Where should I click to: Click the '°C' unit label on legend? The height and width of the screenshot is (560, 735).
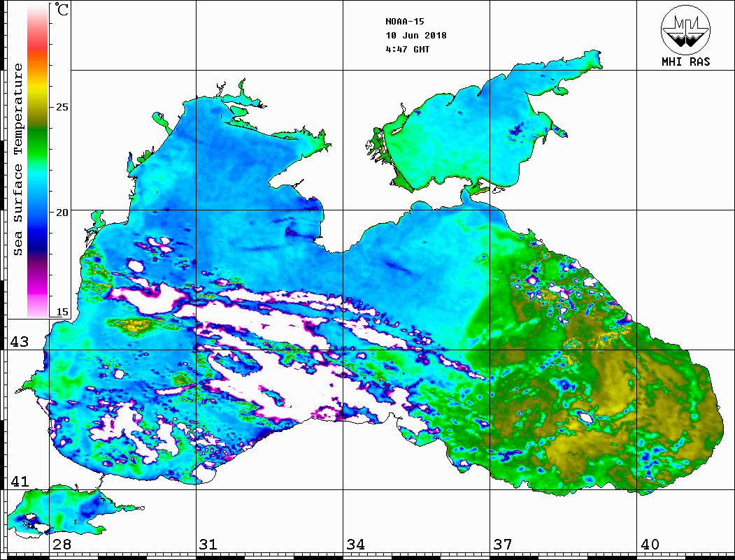pos(61,9)
